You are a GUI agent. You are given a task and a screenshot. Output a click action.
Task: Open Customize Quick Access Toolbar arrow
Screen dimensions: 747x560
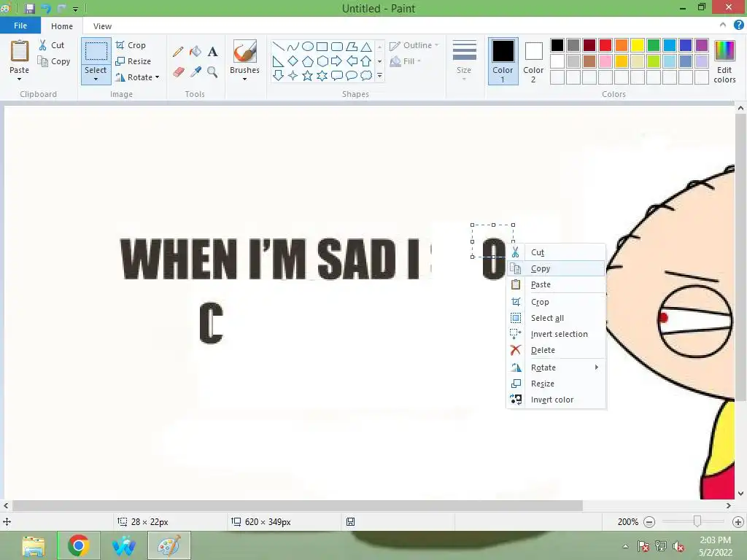click(75, 9)
